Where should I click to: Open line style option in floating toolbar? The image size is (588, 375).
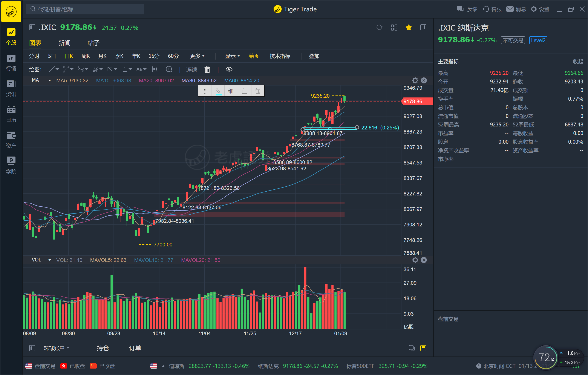pos(205,91)
